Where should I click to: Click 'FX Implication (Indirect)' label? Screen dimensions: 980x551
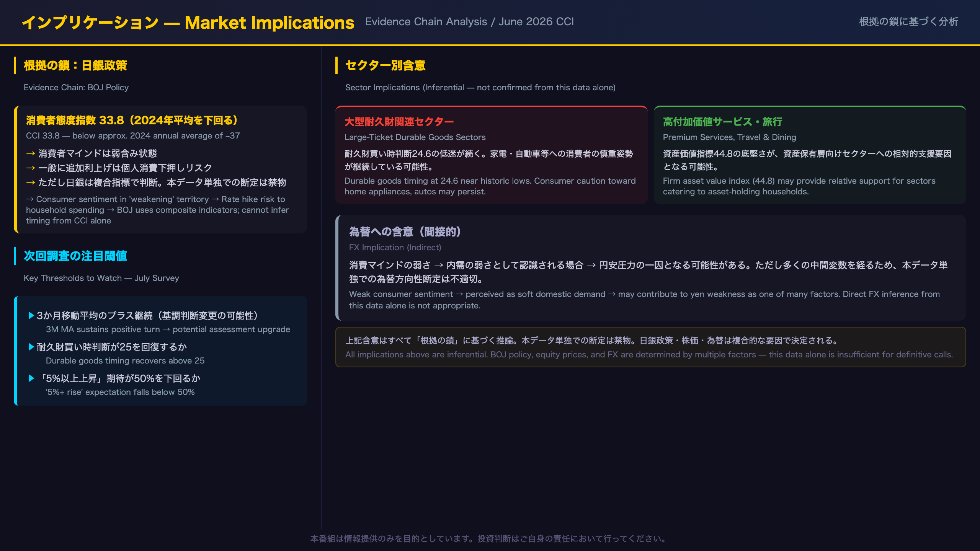395,248
